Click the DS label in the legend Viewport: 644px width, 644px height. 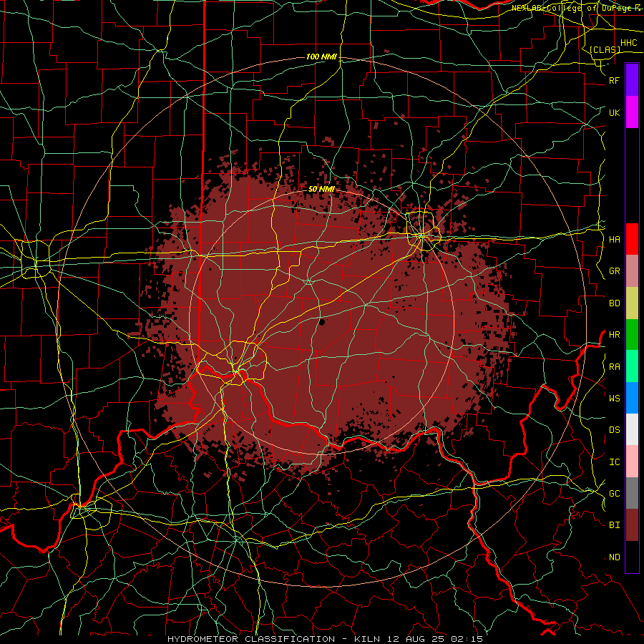pos(614,430)
